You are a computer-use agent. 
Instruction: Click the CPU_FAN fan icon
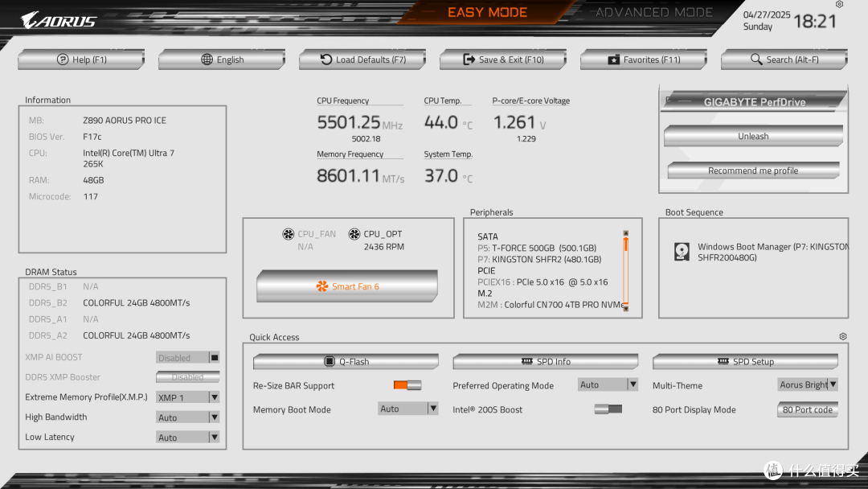[x=288, y=234]
